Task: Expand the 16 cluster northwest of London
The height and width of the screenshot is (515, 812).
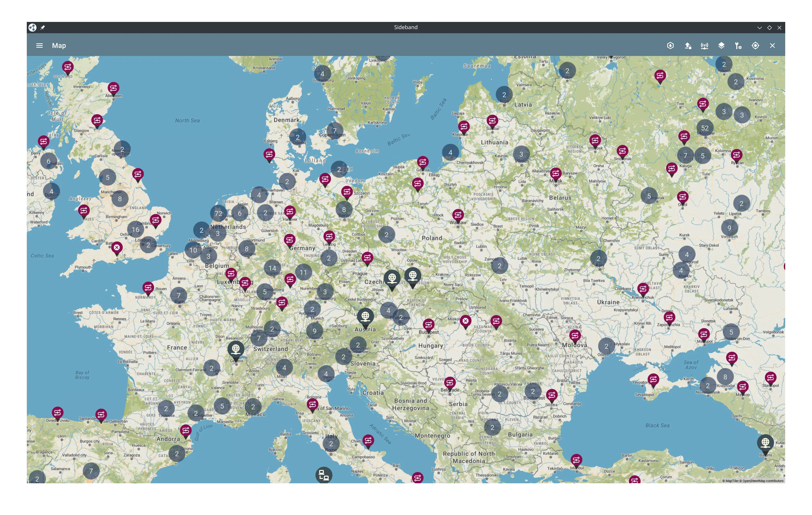Action: 136,229
